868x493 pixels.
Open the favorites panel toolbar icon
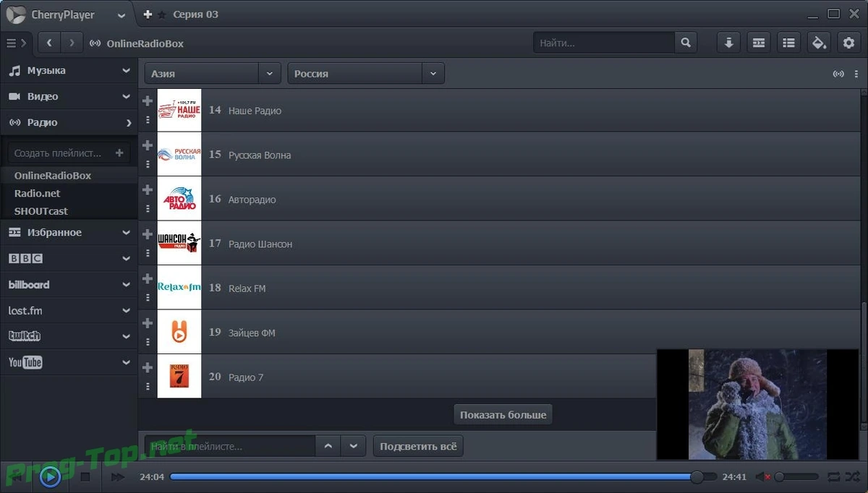[759, 43]
